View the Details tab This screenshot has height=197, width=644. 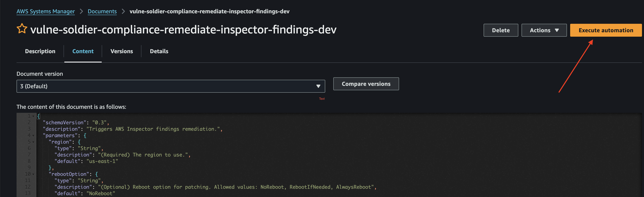(159, 51)
